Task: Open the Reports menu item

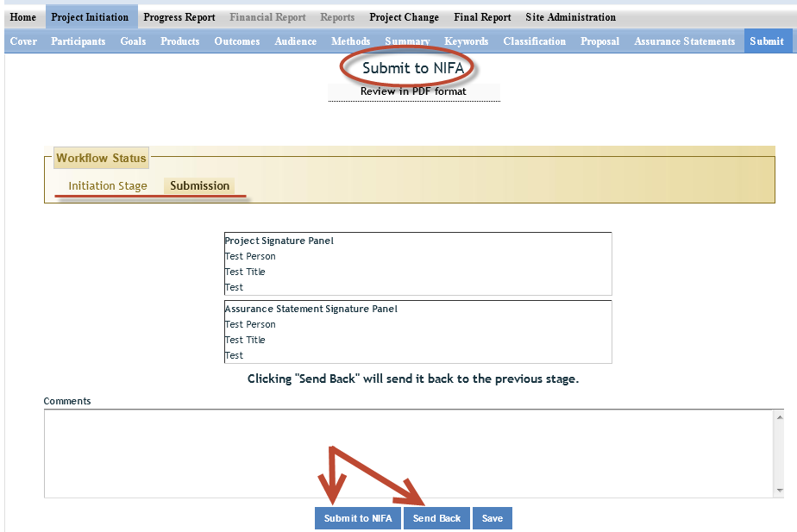Action: pos(337,17)
